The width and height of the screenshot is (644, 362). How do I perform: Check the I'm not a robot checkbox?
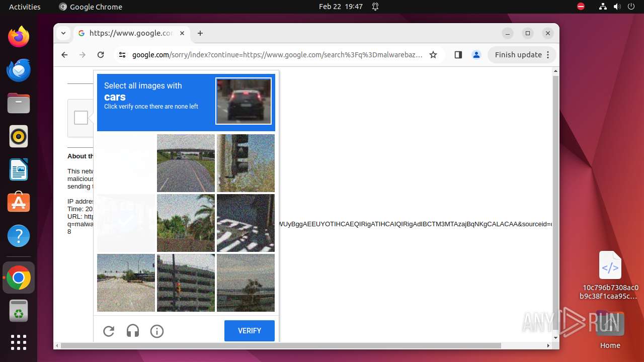click(81, 118)
